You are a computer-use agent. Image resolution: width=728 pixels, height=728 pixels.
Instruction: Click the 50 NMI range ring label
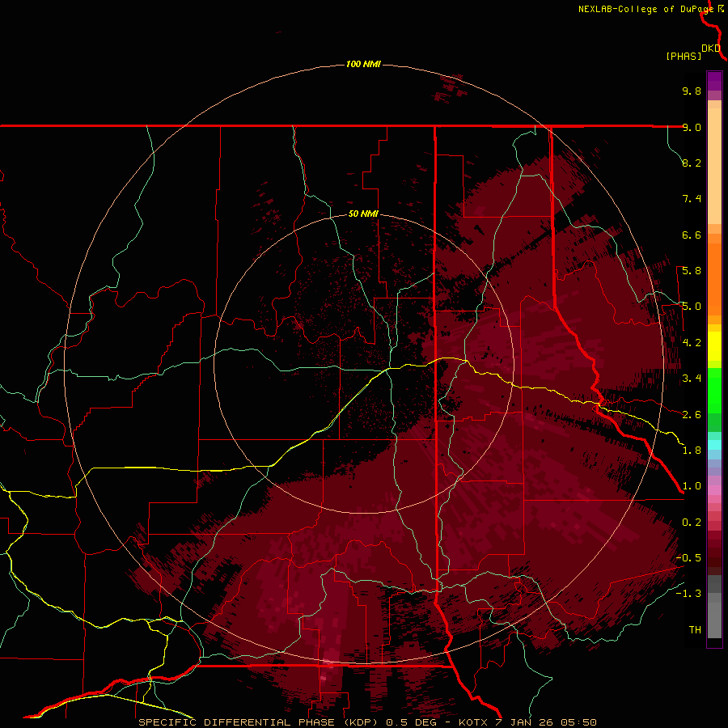363,214
